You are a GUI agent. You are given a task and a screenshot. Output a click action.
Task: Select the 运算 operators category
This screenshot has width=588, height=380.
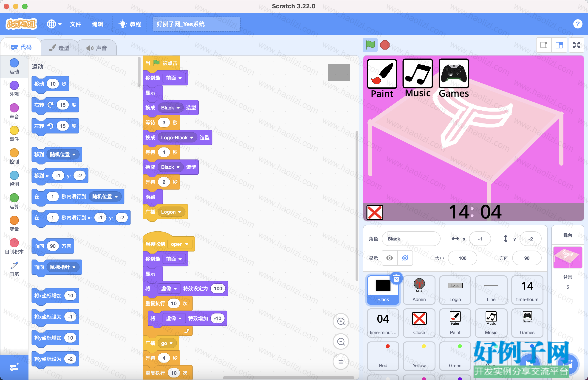click(14, 201)
